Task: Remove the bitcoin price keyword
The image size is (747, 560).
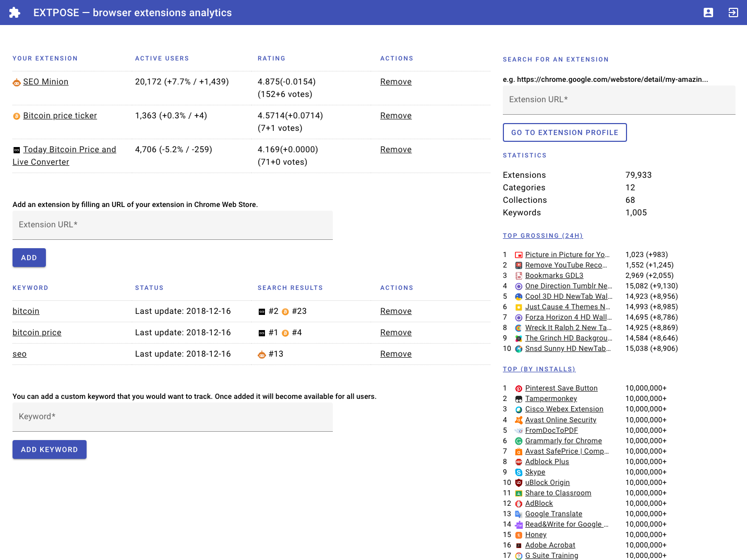Action: click(396, 333)
